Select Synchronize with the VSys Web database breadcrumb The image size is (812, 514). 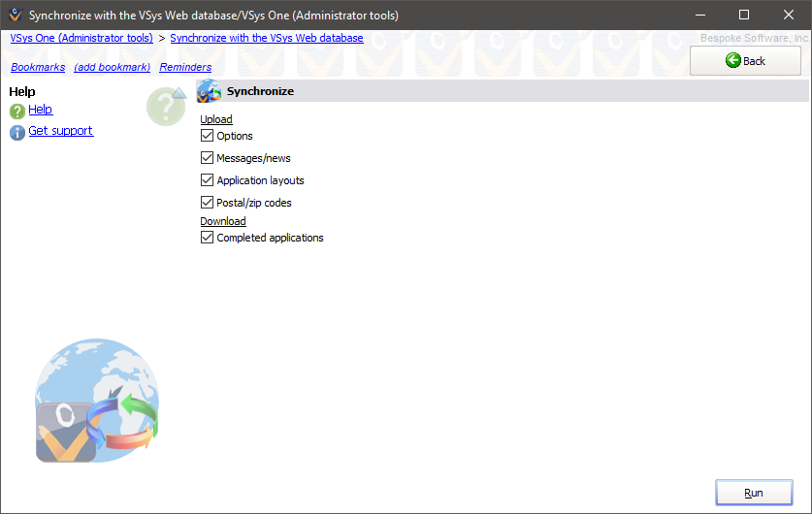(x=267, y=38)
